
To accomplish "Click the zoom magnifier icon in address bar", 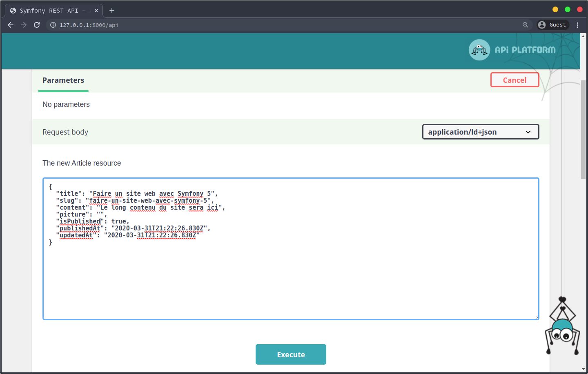I will tap(526, 25).
